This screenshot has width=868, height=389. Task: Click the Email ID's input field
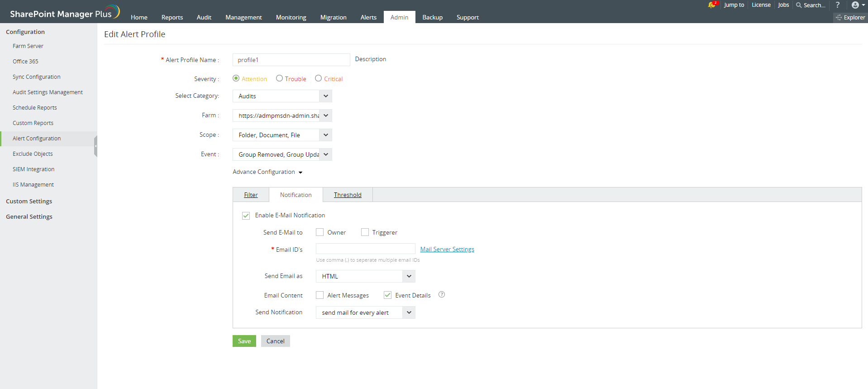[x=365, y=249]
